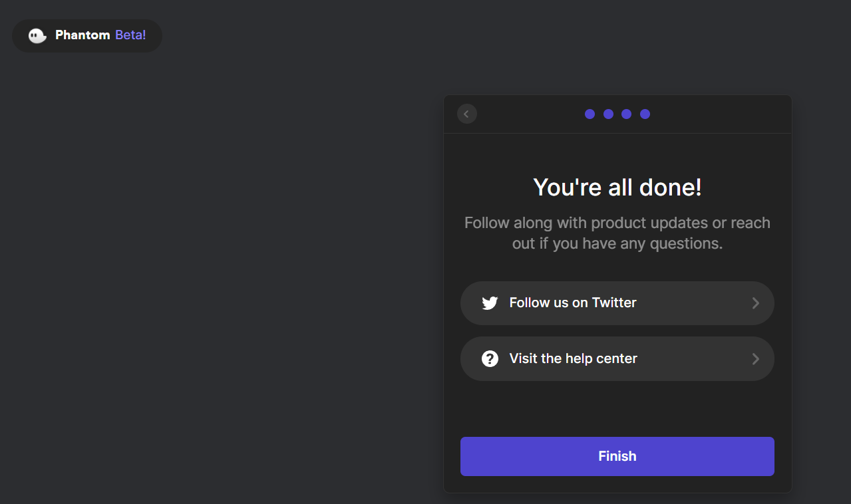Click the "You're all done!" heading
This screenshot has height=504, width=851.
[617, 188]
